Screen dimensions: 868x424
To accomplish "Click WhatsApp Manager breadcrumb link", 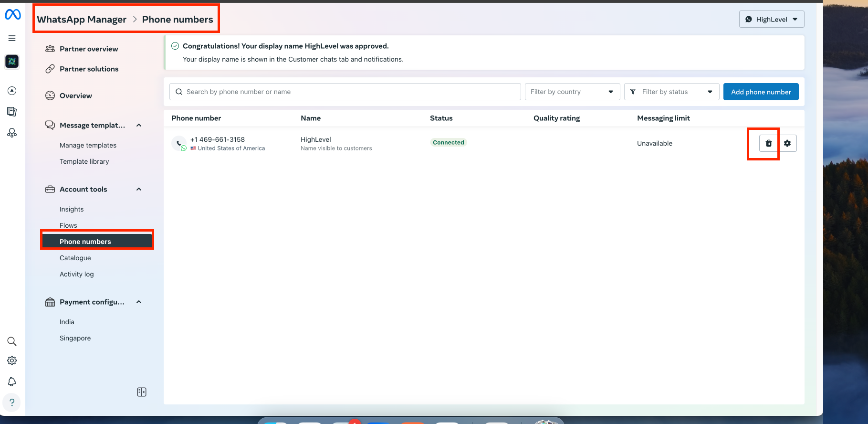I will click(x=82, y=20).
